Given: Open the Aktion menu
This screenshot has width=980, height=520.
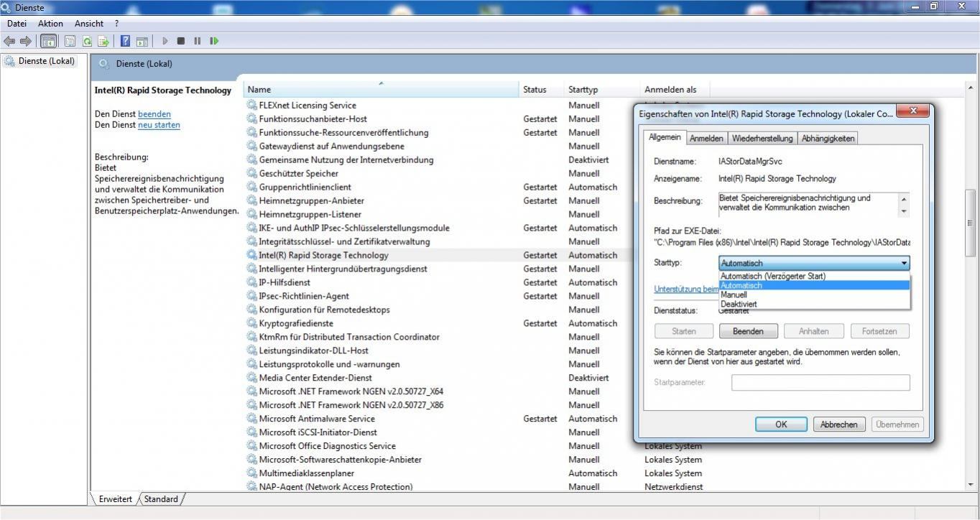Looking at the screenshot, I should coord(50,24).
